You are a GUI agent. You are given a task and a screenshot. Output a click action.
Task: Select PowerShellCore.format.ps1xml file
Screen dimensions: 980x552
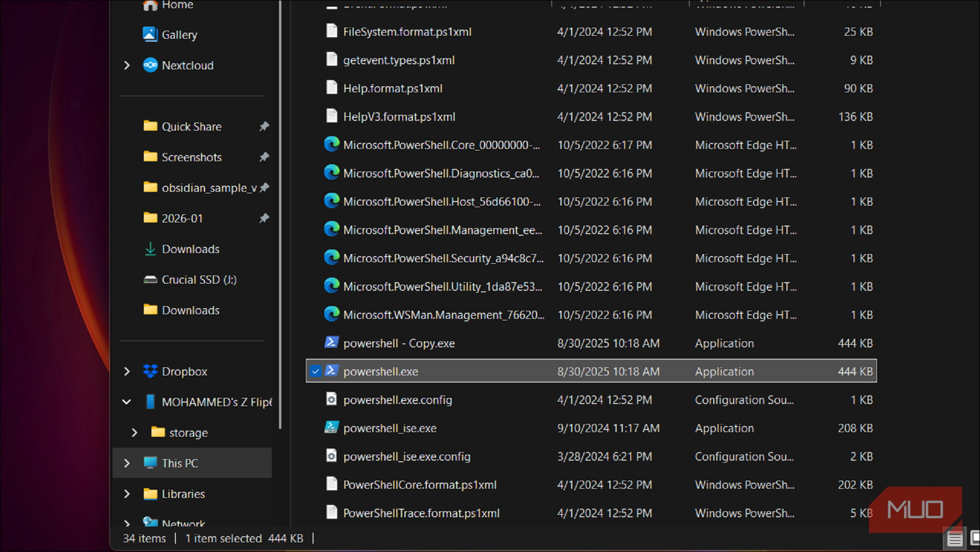click(x=591, y=485)
